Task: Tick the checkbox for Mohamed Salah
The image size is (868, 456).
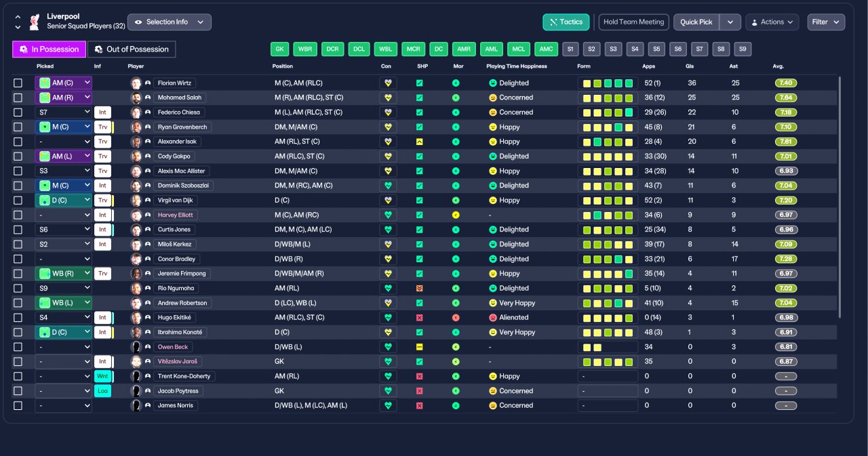Action: 18,98
